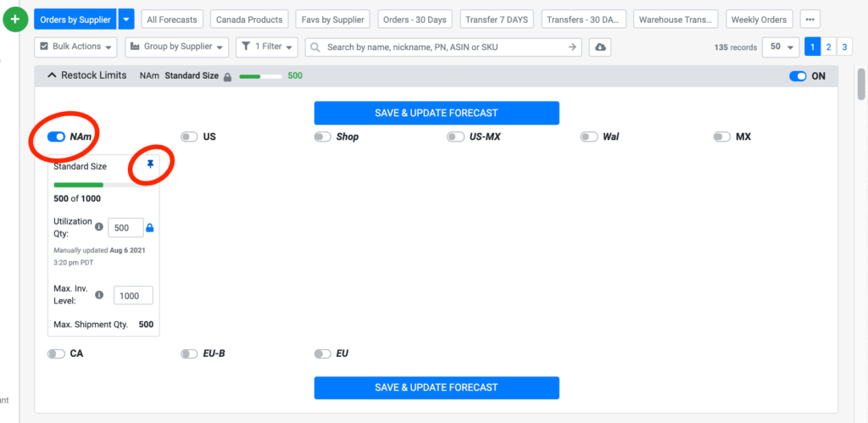Open the more tabs ellipsis button
868x423 pixels.
click(x=810, y=19)
